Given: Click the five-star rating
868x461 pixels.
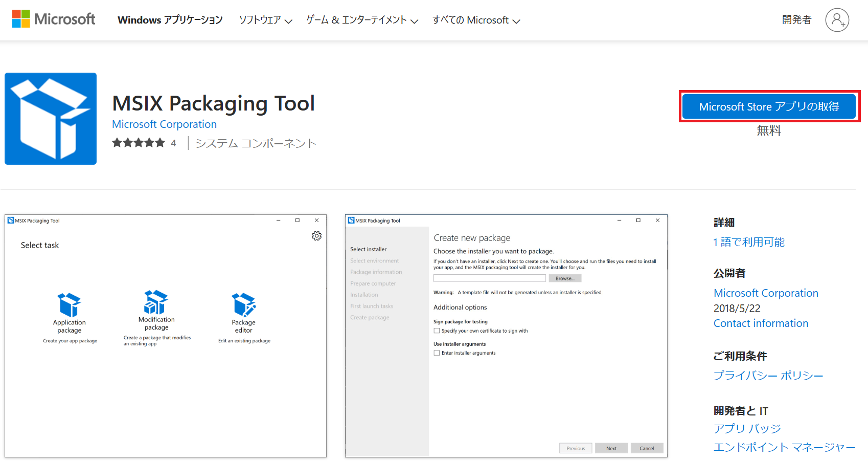Looking at the screenshot, I should click(x=139, y=143).
